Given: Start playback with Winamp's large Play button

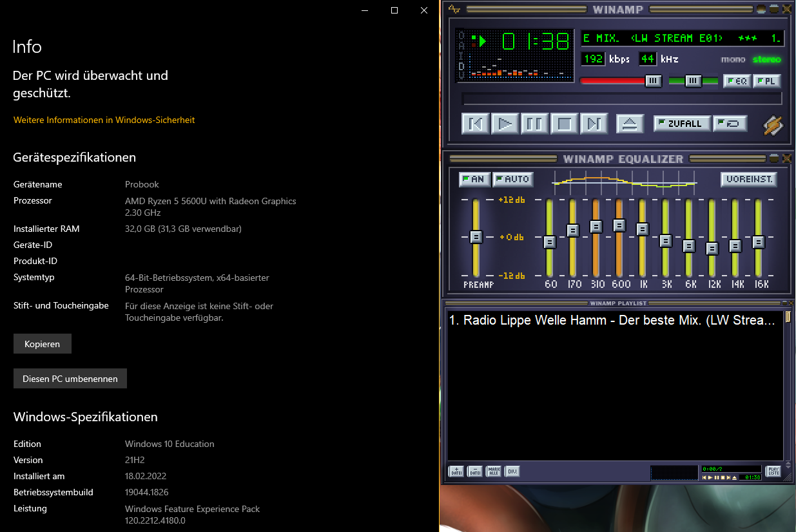Looking at the screenshot, I should [505, 123].
